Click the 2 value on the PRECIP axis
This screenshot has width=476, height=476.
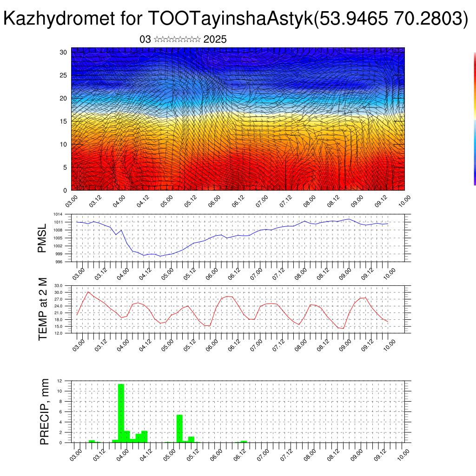(x=61, y=432)
